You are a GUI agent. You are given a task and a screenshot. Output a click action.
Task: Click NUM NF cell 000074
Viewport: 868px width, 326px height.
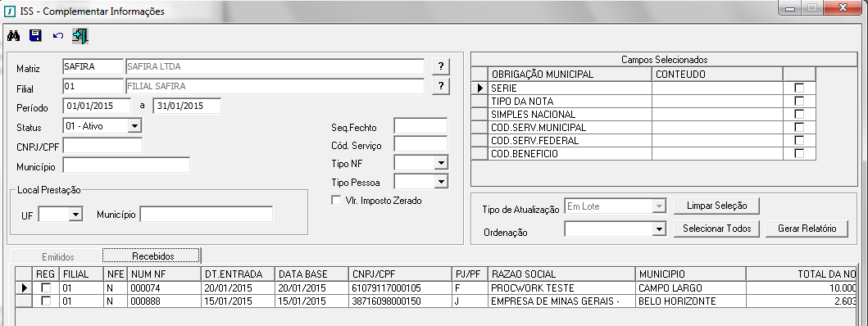pos(164,288)
